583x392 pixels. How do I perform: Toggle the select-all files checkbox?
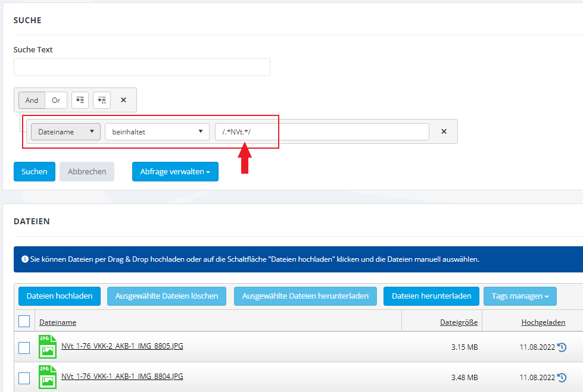click(x=24, y=321)
